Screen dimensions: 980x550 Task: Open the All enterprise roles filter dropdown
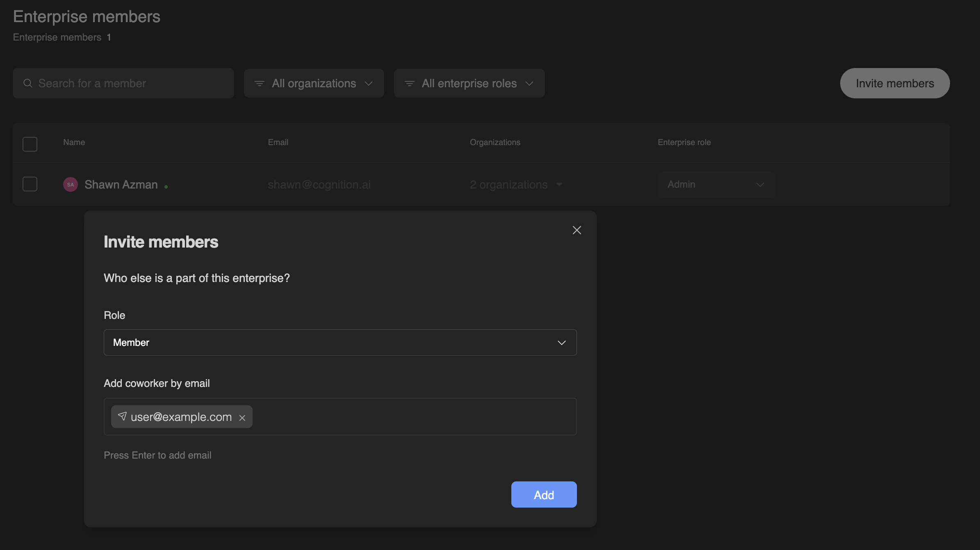[x=469, y=83]
